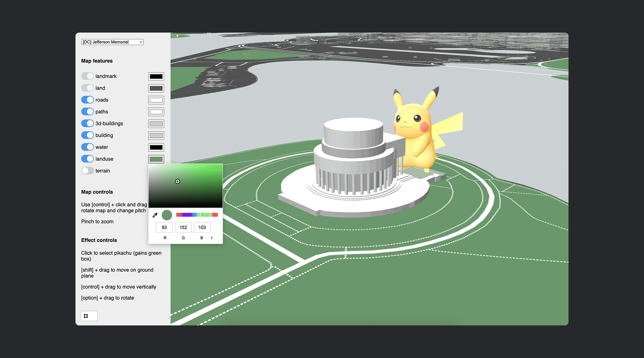Open the Jefferson Memorial location dropdown

pos(112,42)
